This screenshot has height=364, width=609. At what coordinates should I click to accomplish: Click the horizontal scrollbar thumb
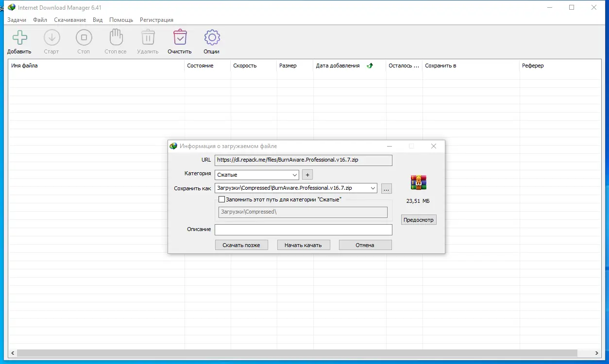(298, 353)
